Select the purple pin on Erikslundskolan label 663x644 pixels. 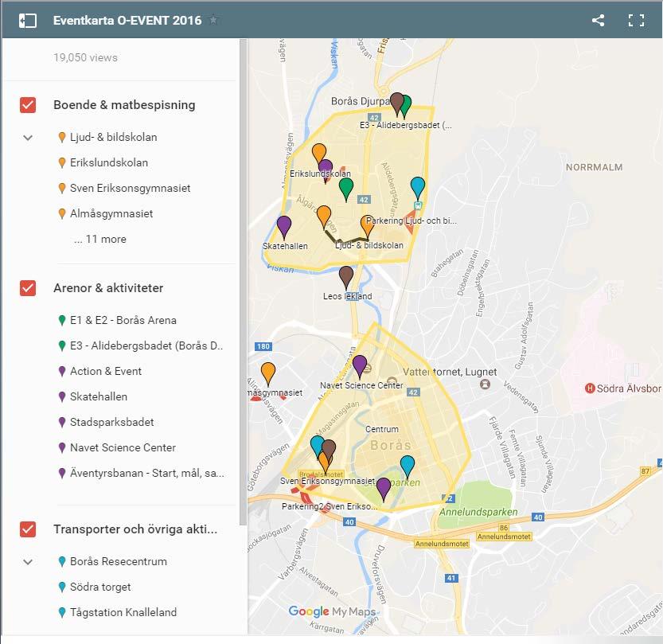(326, 171)
